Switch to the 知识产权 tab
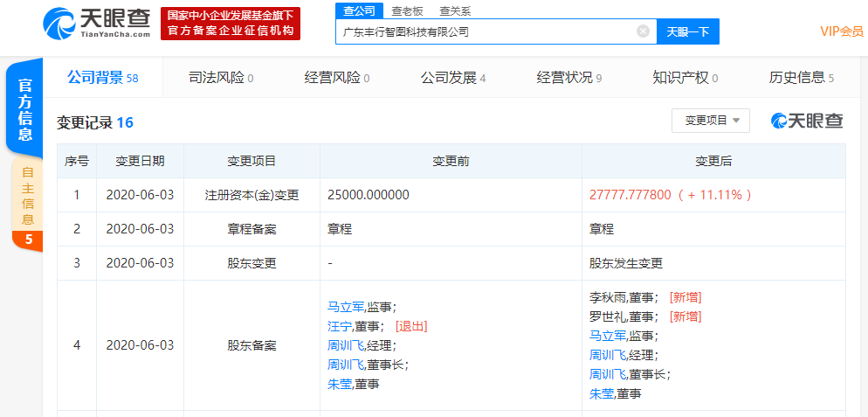The width and height of the screenshot is (868, 417). (685, 78)
